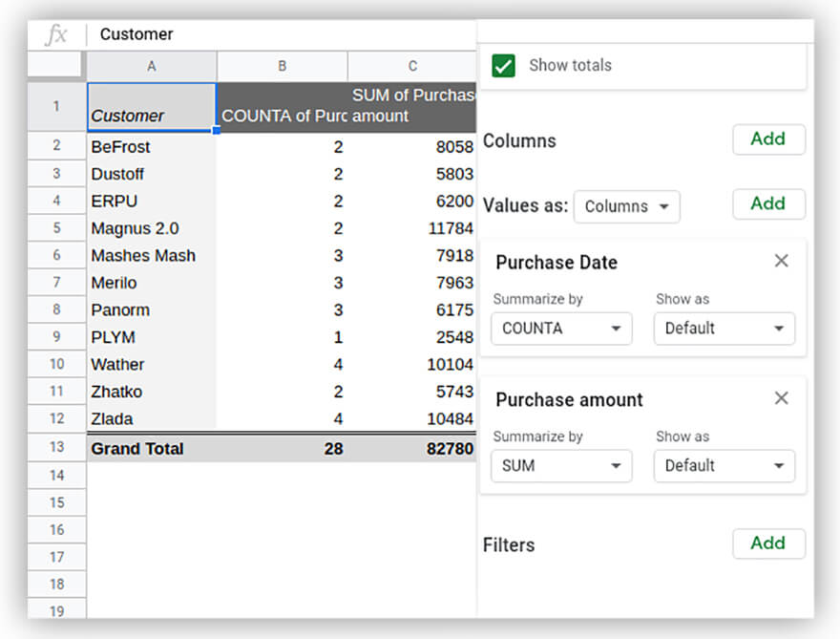Select row 13 header

pos(56,448)
